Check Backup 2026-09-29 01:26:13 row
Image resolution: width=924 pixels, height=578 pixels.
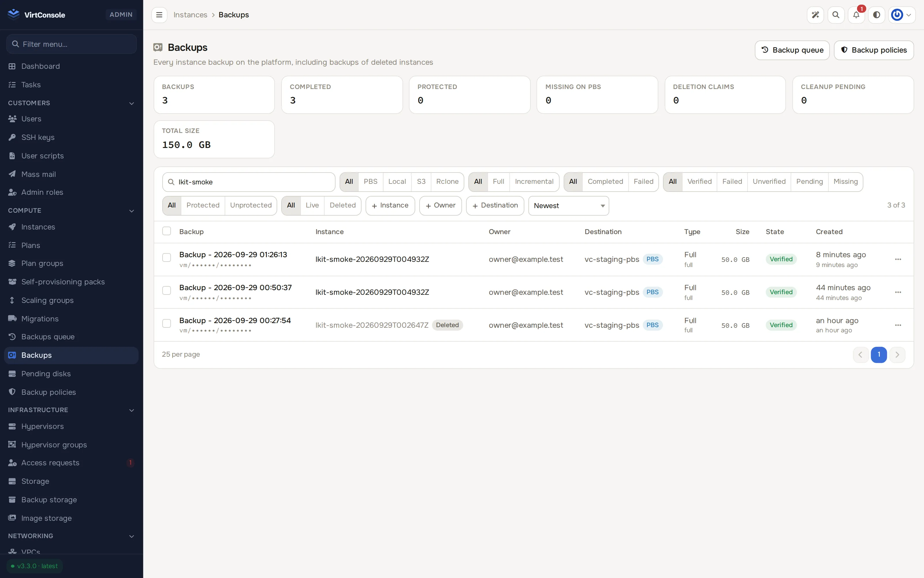pos(167,258)
